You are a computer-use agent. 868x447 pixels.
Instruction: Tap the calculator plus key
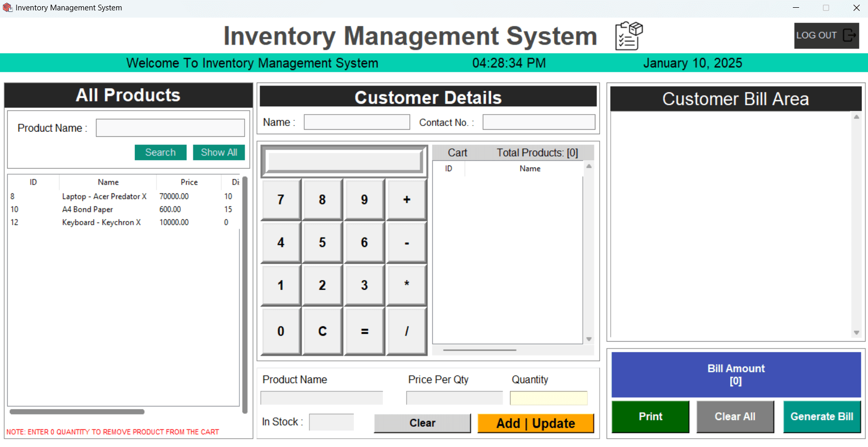(x=407, y=200)
